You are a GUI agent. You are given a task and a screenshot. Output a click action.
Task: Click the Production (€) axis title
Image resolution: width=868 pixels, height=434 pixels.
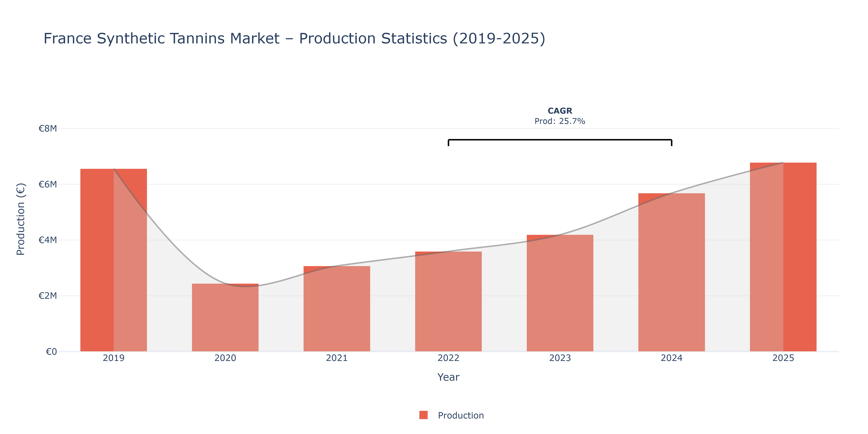click(x=21, y=219)
